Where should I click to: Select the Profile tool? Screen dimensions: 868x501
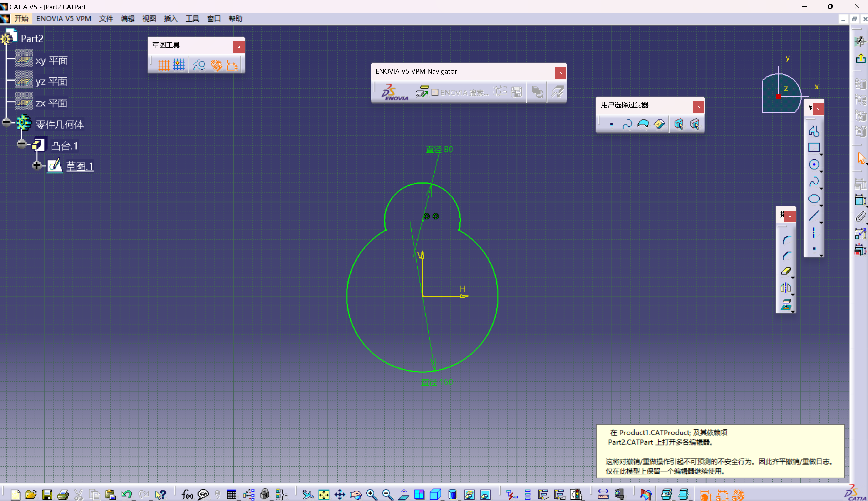click(x=814, y=131)
